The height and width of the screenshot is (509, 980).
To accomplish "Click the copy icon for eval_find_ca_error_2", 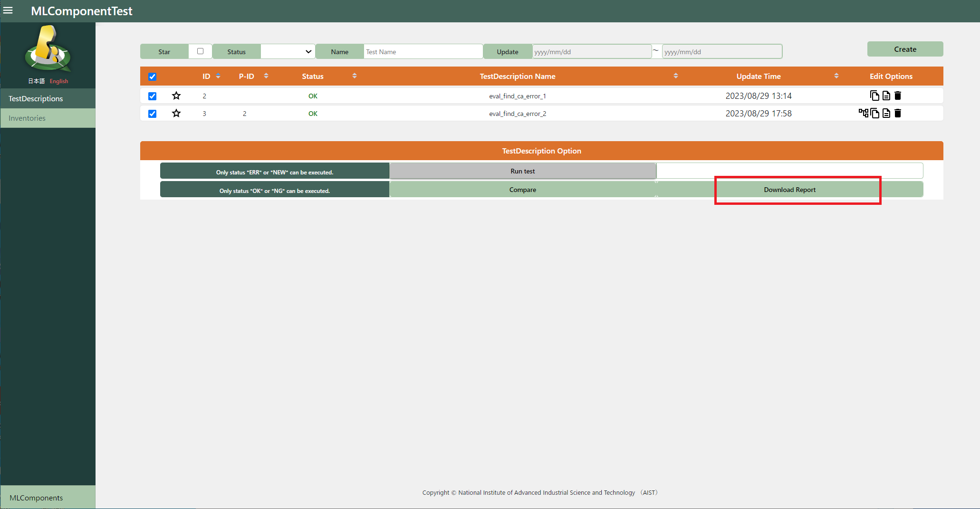I will pos(875,113).
